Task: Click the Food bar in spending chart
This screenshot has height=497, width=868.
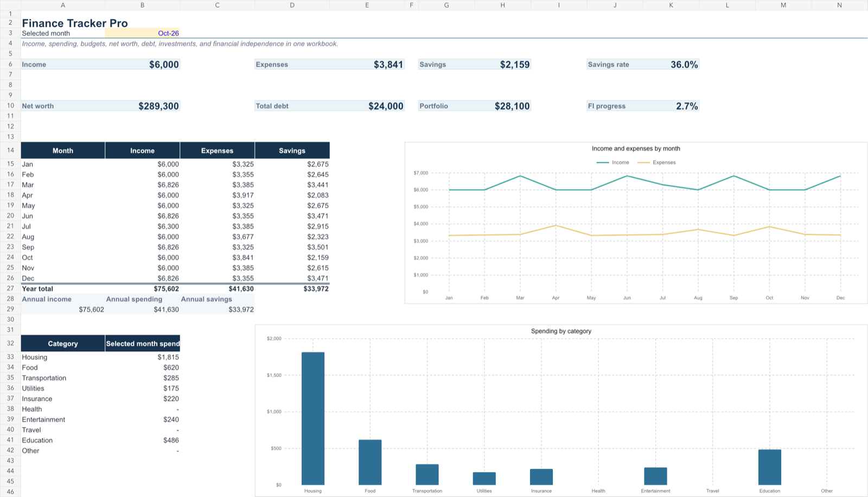Action: (x=370, y=462)
